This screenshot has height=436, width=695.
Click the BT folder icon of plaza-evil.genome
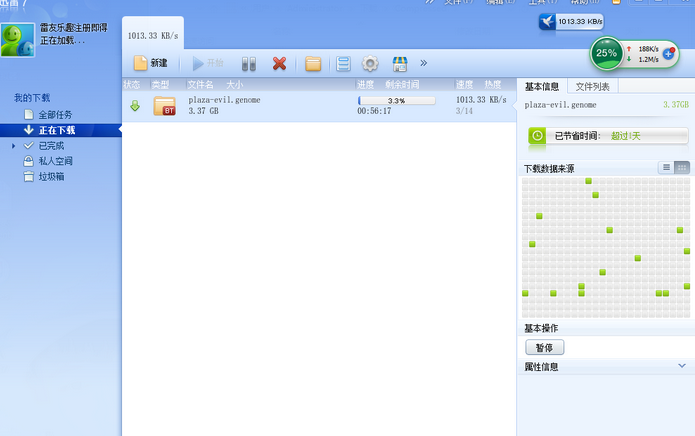(x=165, y=106)
